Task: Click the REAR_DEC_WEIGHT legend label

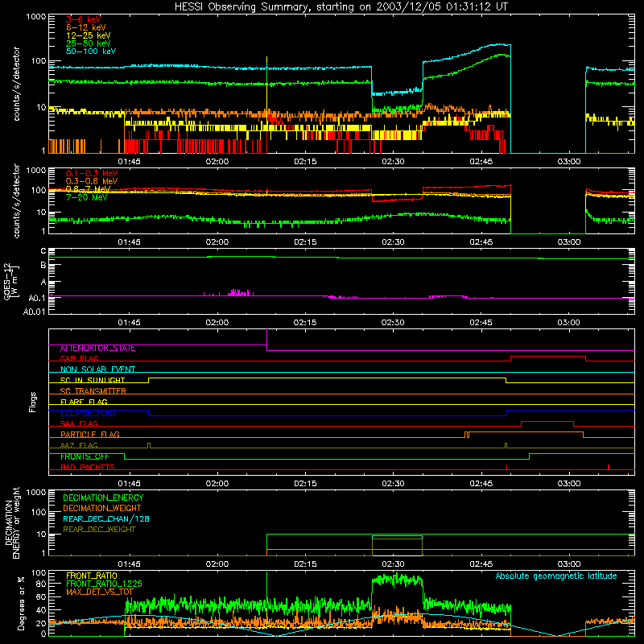Action: click(x=99, y=530)
